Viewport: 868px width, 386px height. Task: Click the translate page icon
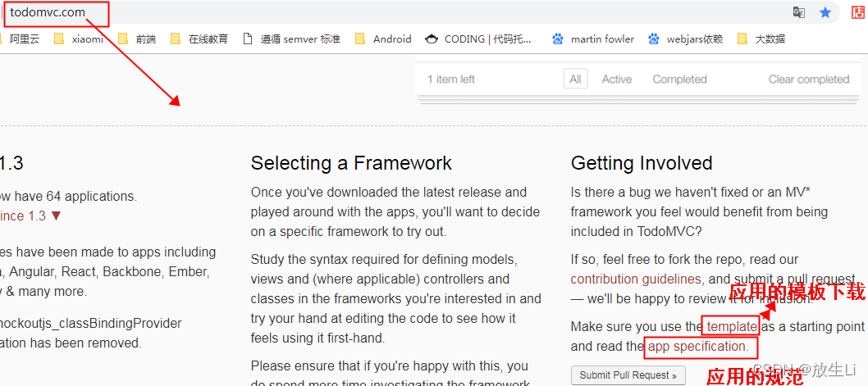798,12
